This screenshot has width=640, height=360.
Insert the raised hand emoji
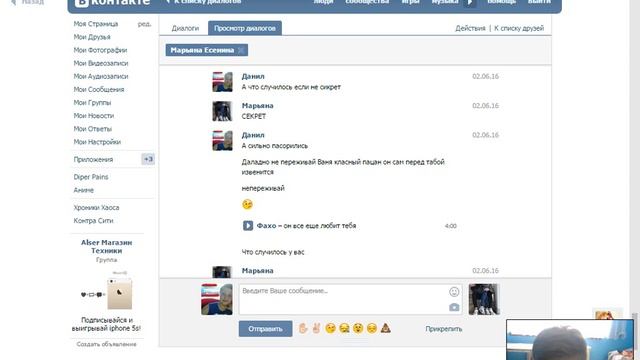click(302, 328)
